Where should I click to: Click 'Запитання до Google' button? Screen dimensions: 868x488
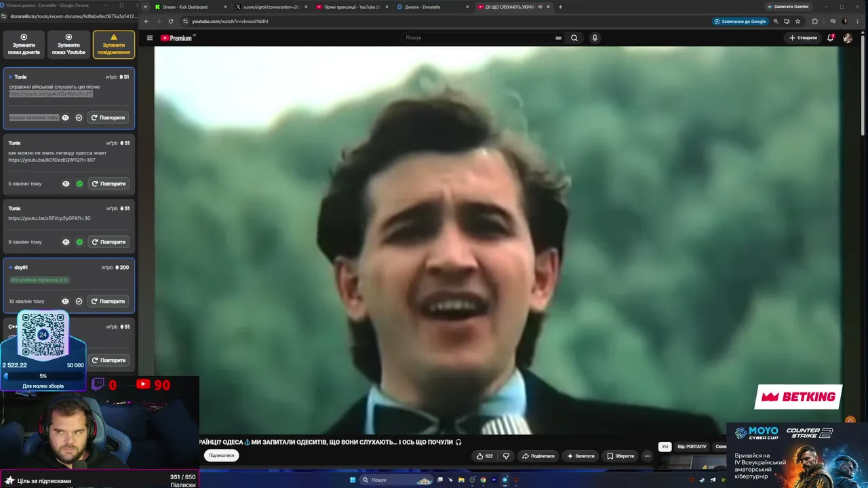tap(740, 21)
